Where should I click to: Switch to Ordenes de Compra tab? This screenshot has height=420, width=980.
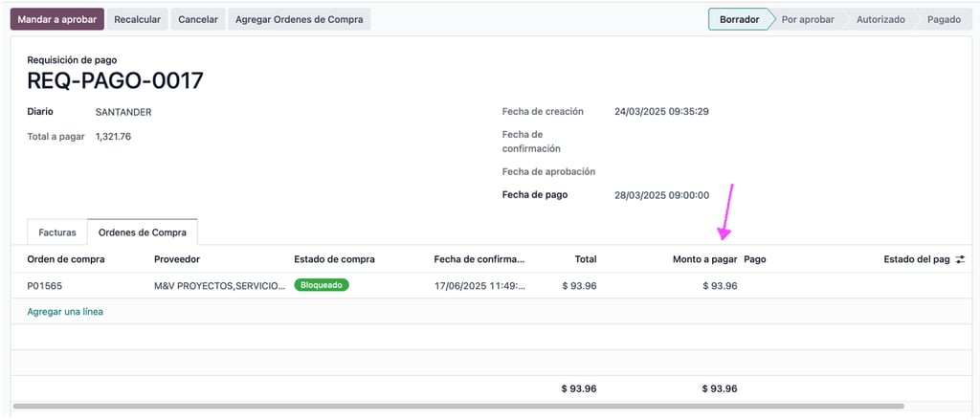tap(143, 232)
